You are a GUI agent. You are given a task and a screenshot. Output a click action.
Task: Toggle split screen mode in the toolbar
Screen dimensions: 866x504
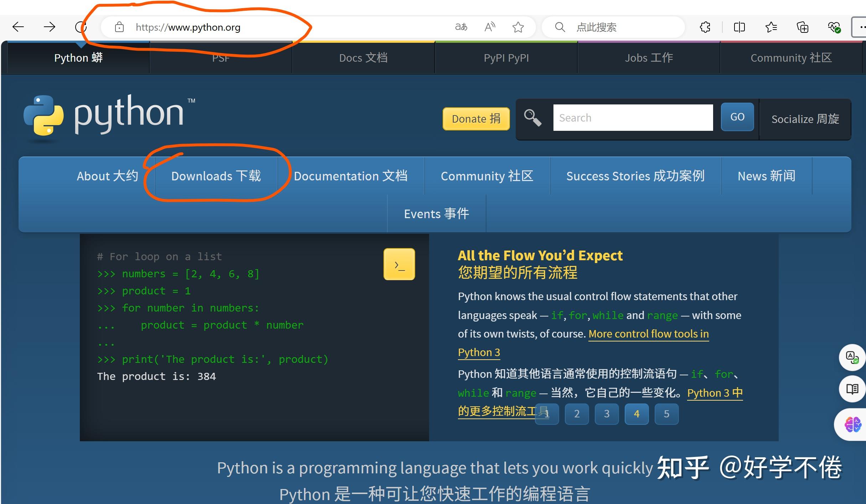[x=739, y=27]
